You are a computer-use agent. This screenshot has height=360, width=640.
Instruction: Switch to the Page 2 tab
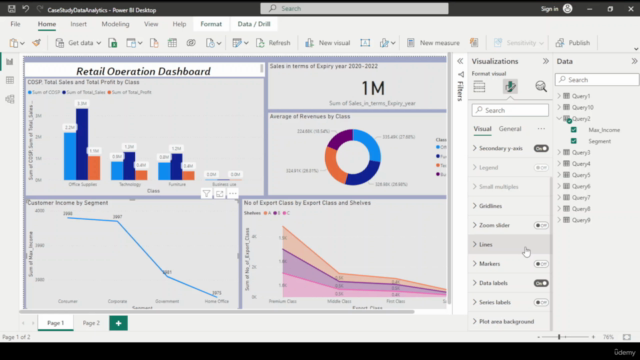[x=91, y=323]
